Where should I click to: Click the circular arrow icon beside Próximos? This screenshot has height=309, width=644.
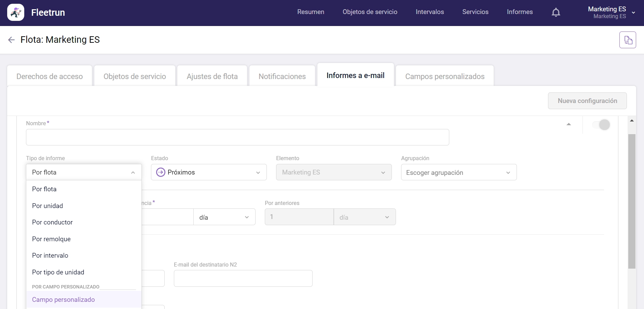coord(160,172)
